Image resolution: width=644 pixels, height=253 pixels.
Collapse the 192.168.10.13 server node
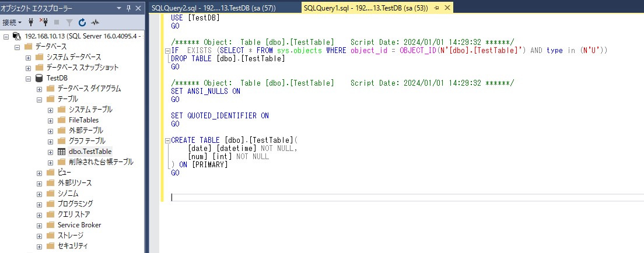(x=6, y=36)
